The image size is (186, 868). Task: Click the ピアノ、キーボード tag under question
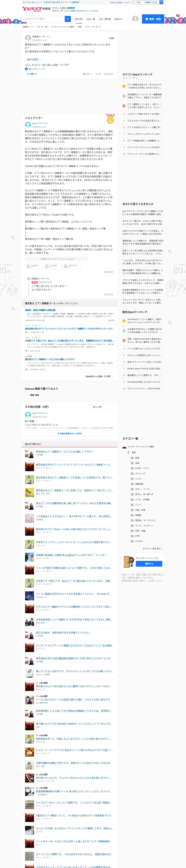pyautogui.click(x=32, y=65)
